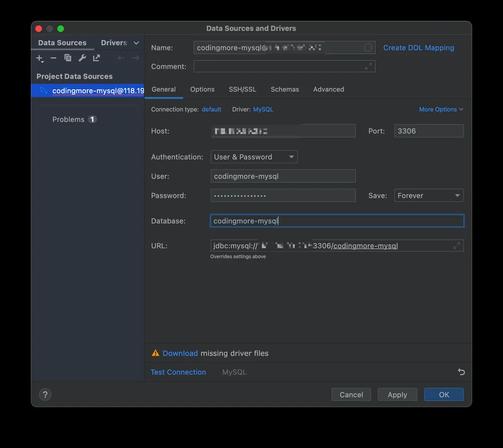This screenshot has width=503, height=448.
Task: Click MySQL dolphin icon in data source list
Action: coord(43,91)
